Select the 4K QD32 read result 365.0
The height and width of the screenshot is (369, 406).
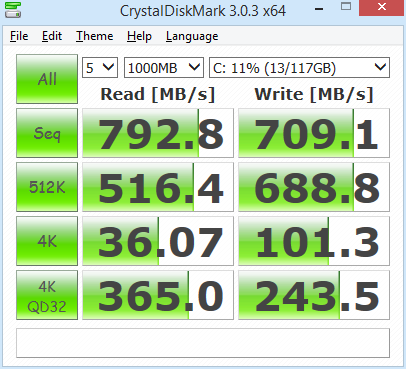coord(158,295)
